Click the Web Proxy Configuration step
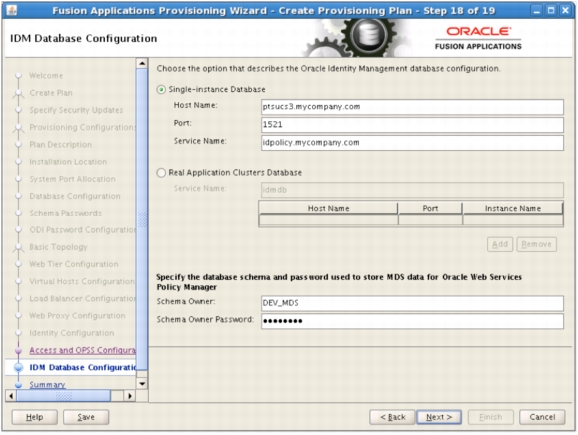This screenshot has height=435, width=578. (77, 316)
